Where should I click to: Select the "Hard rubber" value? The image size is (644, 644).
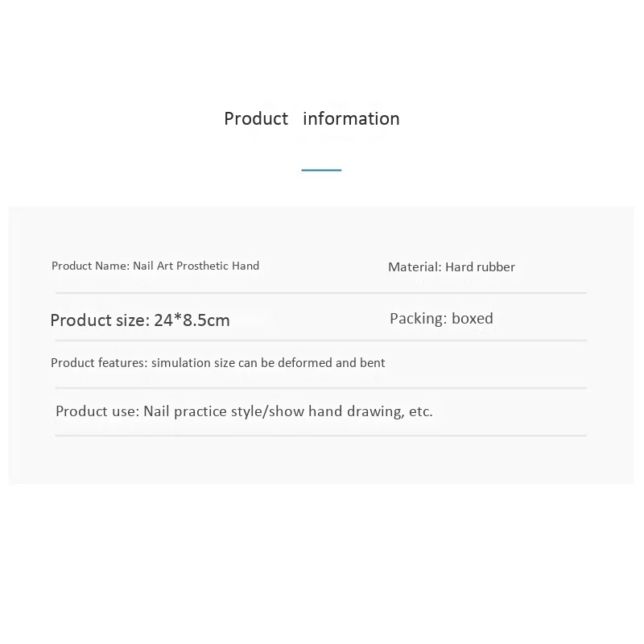tap(480, 267)
